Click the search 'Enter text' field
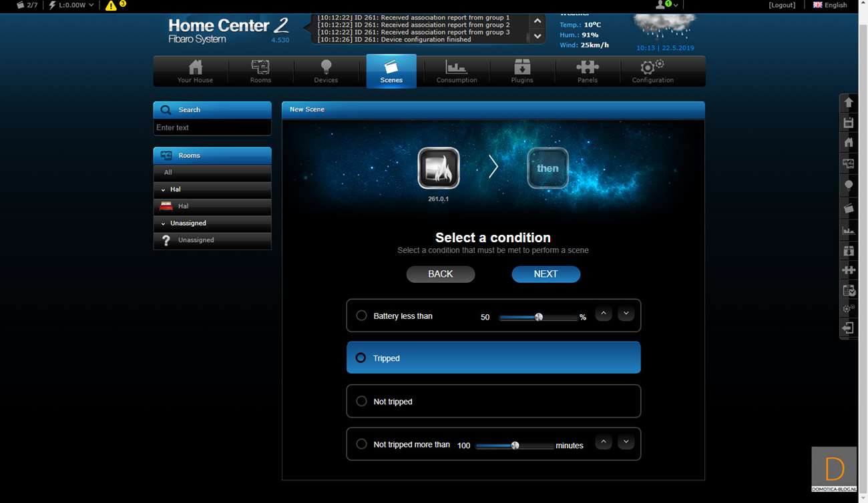 (x=212, y=127)
